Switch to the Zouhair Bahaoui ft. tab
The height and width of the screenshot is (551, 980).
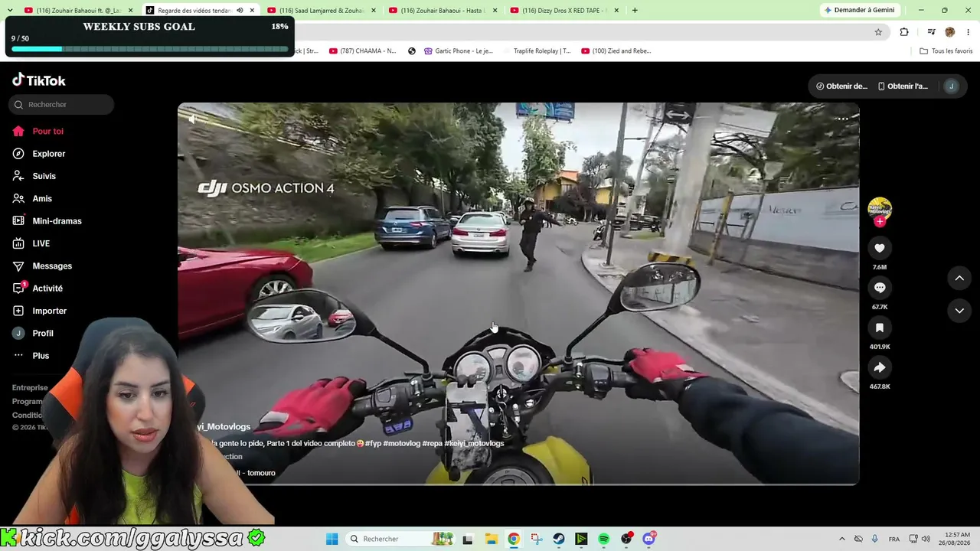[79, 10]
